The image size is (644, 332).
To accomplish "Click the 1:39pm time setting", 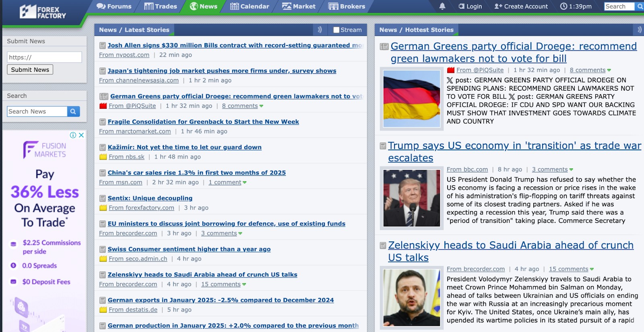I will click(576, 6).
